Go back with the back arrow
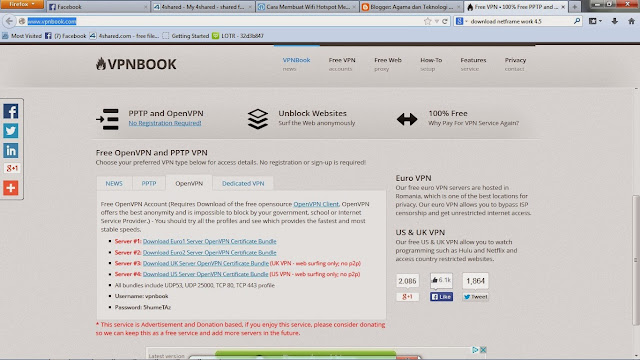640x360 pixels. coord(9,21)
